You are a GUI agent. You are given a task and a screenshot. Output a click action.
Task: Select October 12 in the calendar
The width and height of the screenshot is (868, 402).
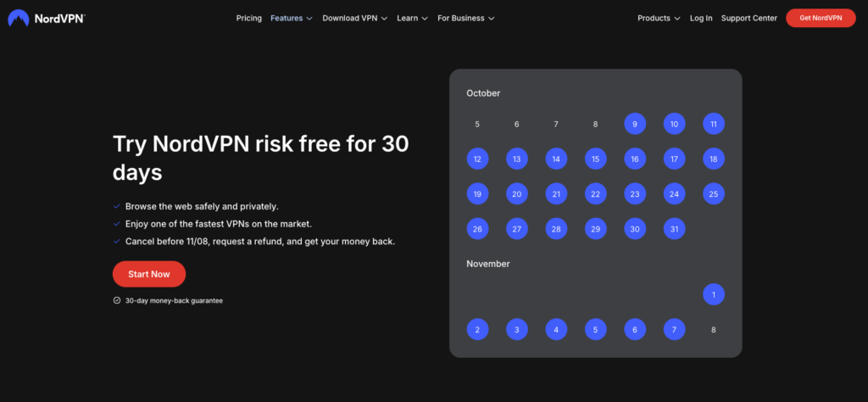(477, 159)
